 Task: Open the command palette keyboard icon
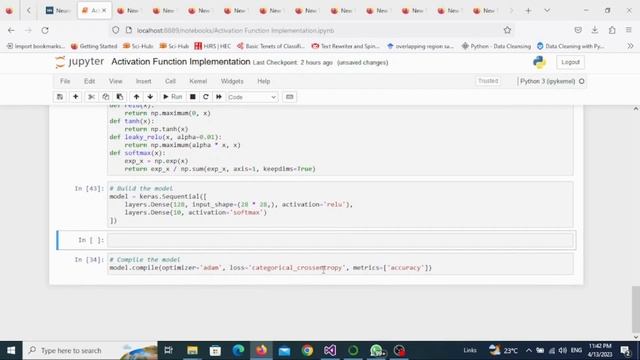click(289, 97)
